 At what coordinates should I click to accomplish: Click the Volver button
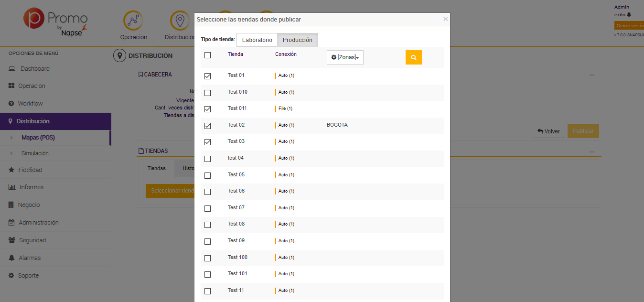(548, 131)
